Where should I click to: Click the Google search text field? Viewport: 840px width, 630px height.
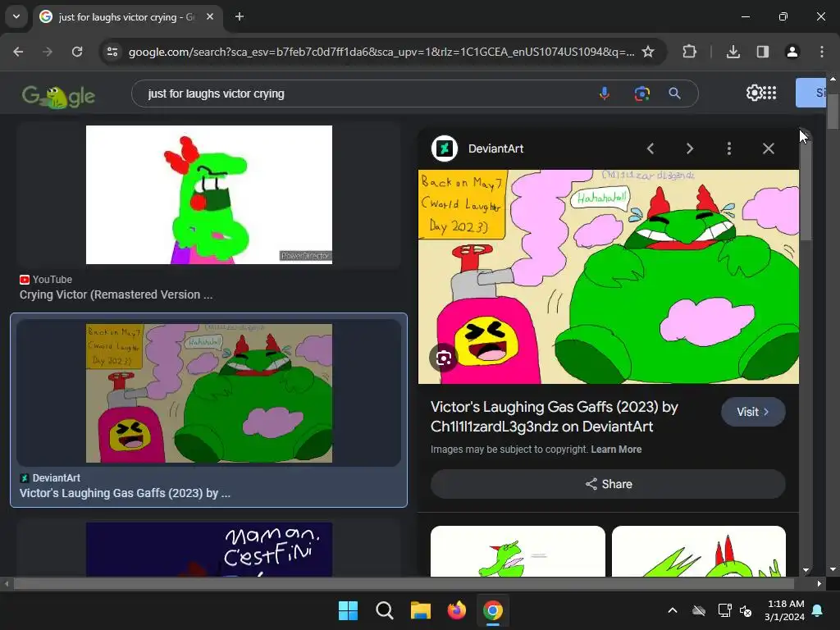tap(364, 94)
